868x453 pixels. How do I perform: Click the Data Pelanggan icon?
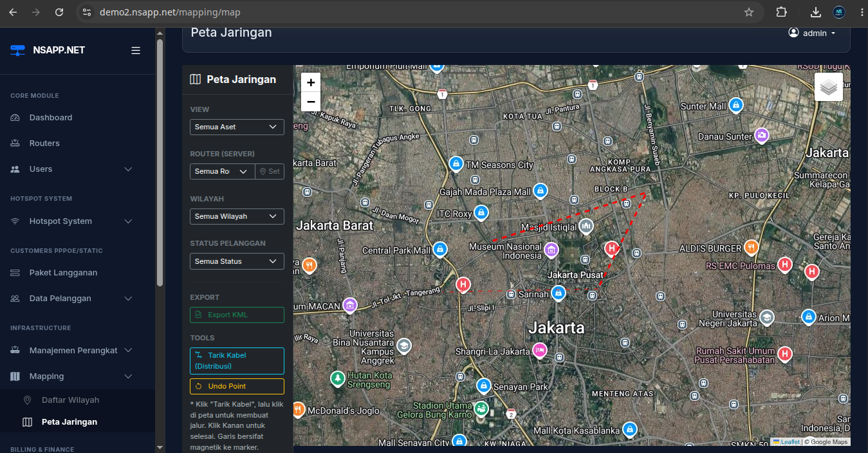tap(15, 299)
